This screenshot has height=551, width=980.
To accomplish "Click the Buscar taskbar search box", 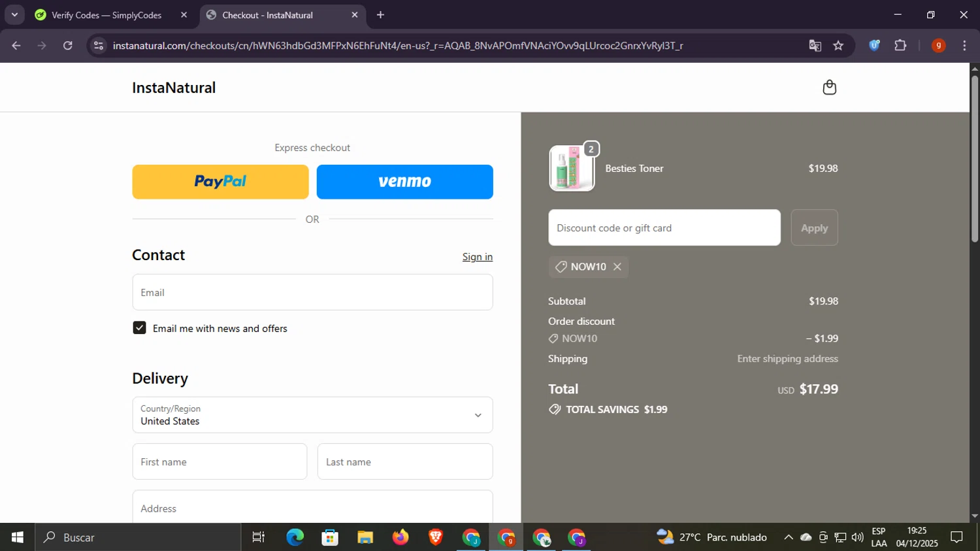I will 138,537.
